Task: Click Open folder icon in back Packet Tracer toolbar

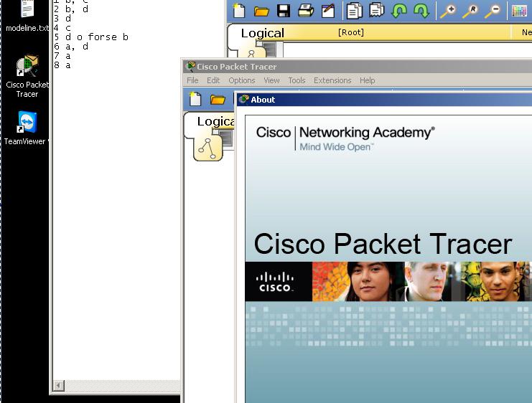Action: click(261, 11)
